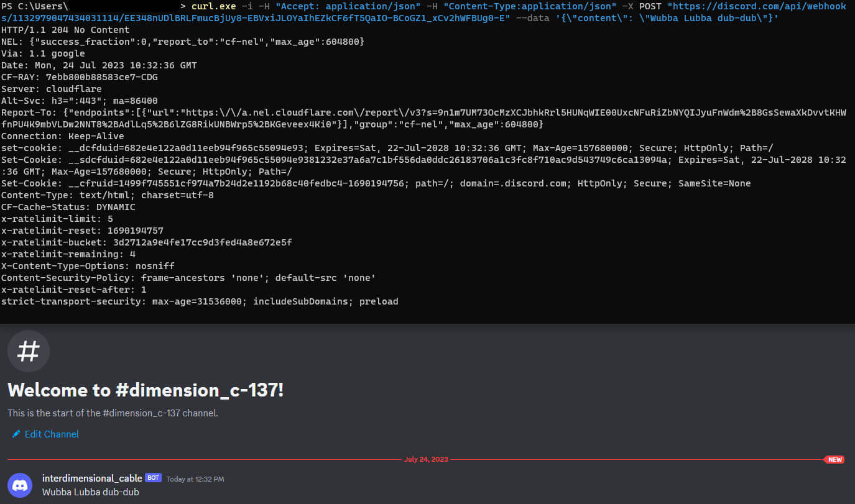The image size is (855, 504).
Task: Click the Content-Type: text/html line
Action: pos(108,195)
